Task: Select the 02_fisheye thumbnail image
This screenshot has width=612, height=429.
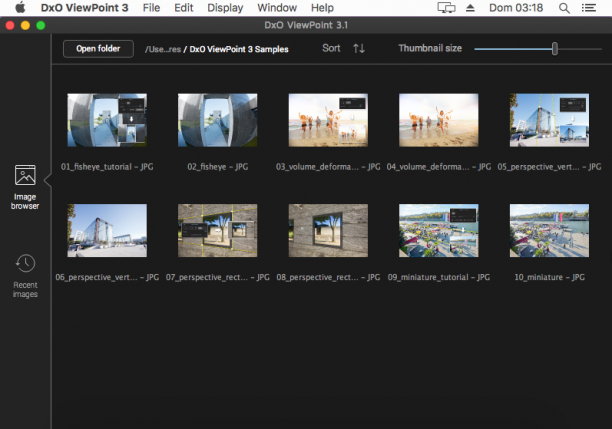Action: [x=217, y=120]
